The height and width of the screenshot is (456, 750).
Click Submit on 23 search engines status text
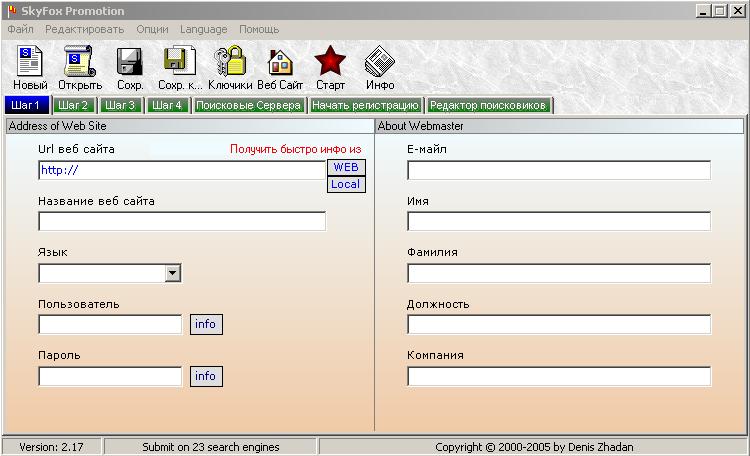210,447
